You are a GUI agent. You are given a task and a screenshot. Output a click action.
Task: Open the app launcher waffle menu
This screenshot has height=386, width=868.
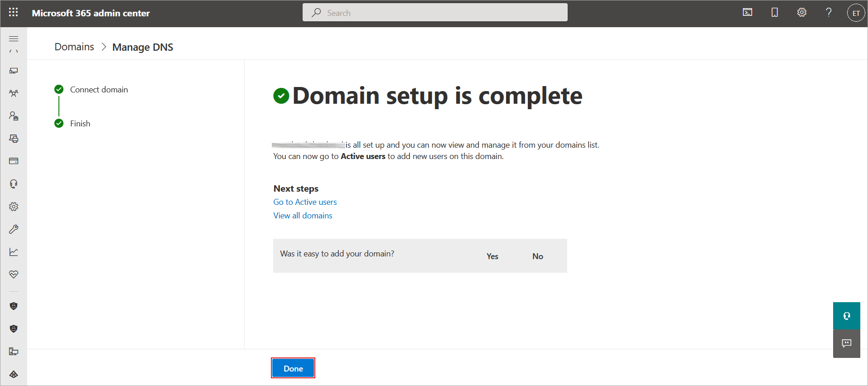click(x=14, y=13)
